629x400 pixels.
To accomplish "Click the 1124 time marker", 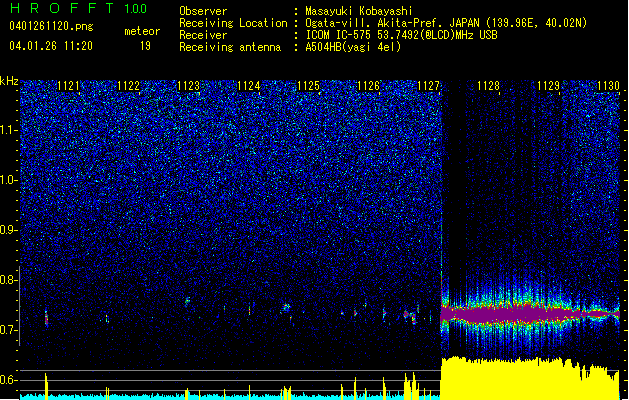I will [x=249, y=86].
